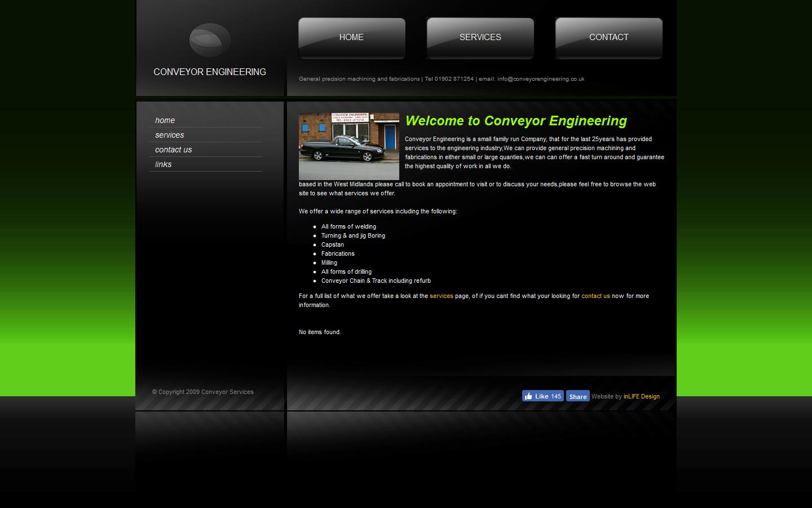Select 'home' in the sidebar menu

[165, 120]
